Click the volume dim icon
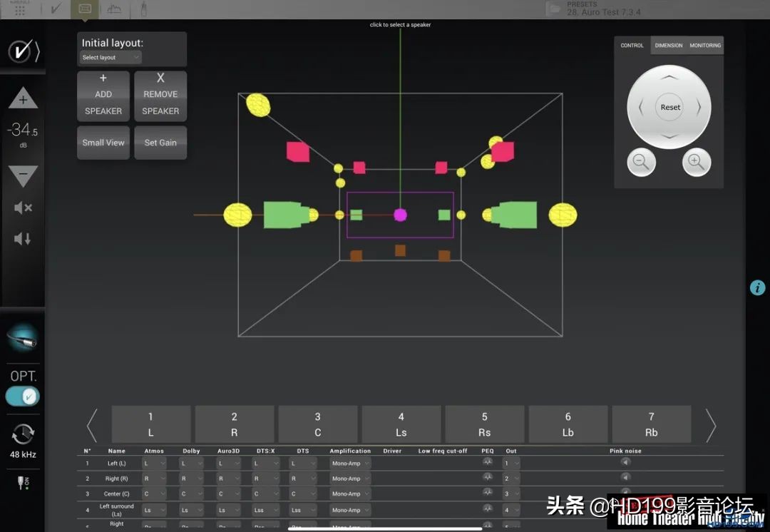 click(23, 239)
